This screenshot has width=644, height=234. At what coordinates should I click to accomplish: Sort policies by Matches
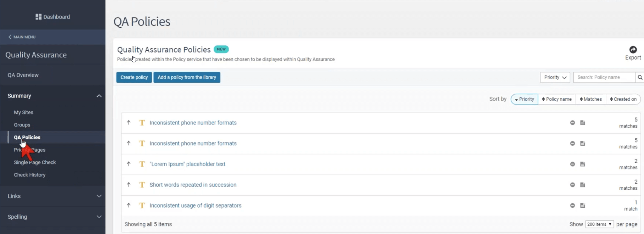[591, 99]
